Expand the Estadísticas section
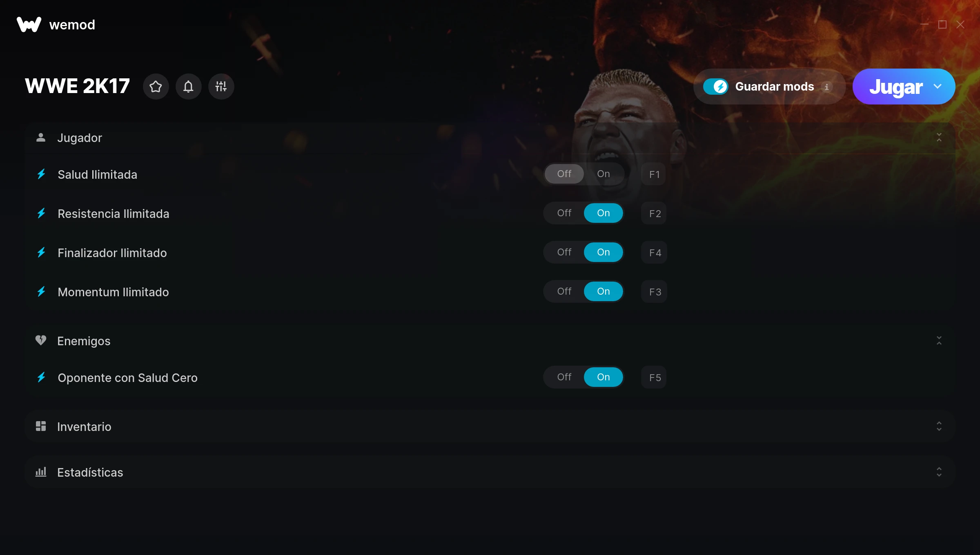Viewport: 980px width, 555px height. pos(939,472)
